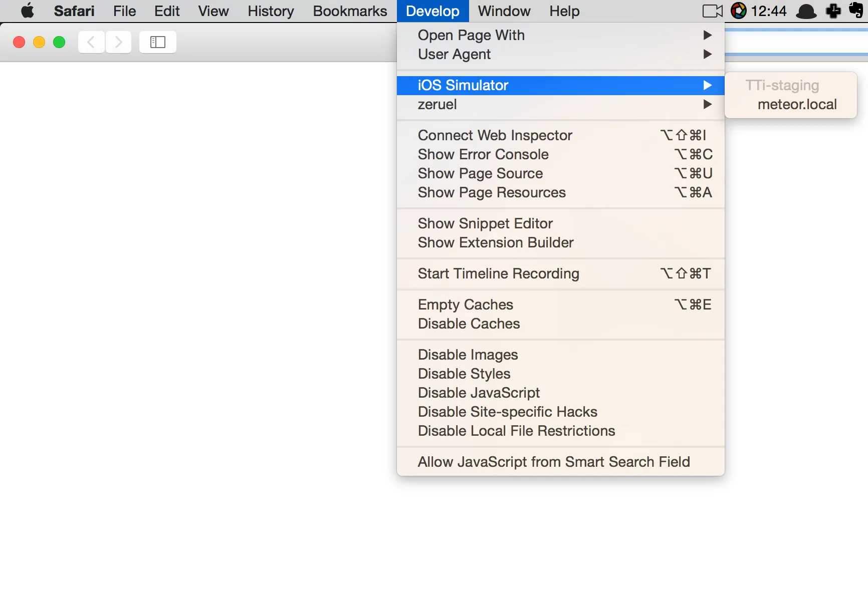Expand the zeruel submenu

pyautogui.click(x=437, y=104)
